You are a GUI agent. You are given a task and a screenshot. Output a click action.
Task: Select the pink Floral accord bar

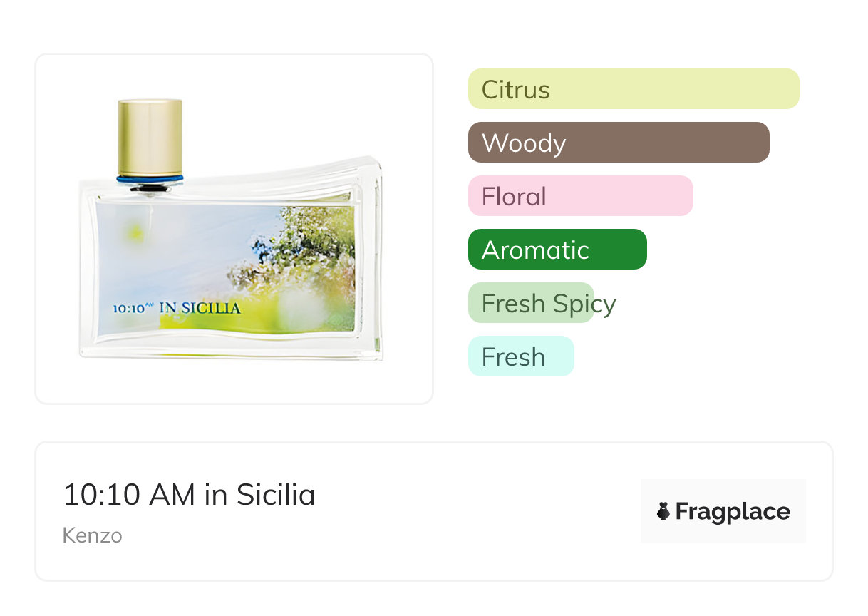[580, 196]
